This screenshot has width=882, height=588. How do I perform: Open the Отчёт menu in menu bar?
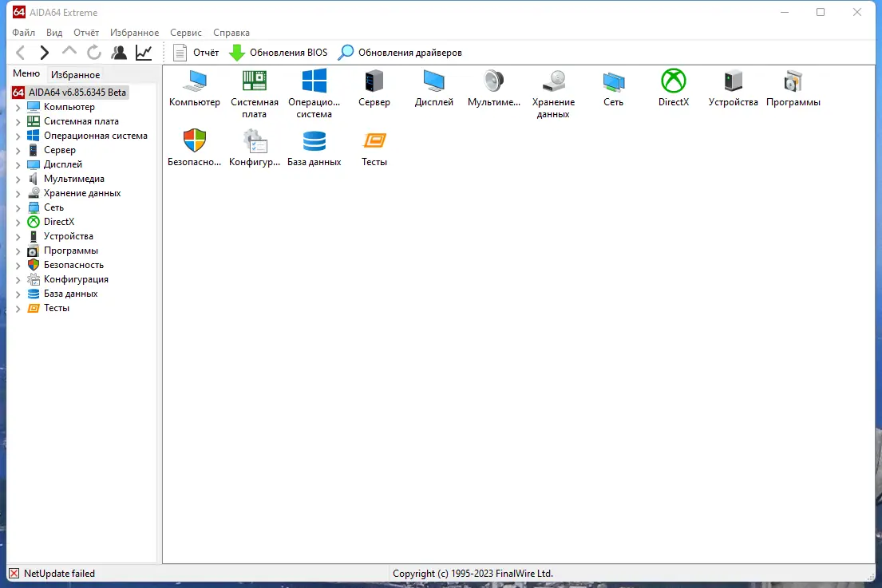click(86, 33)
